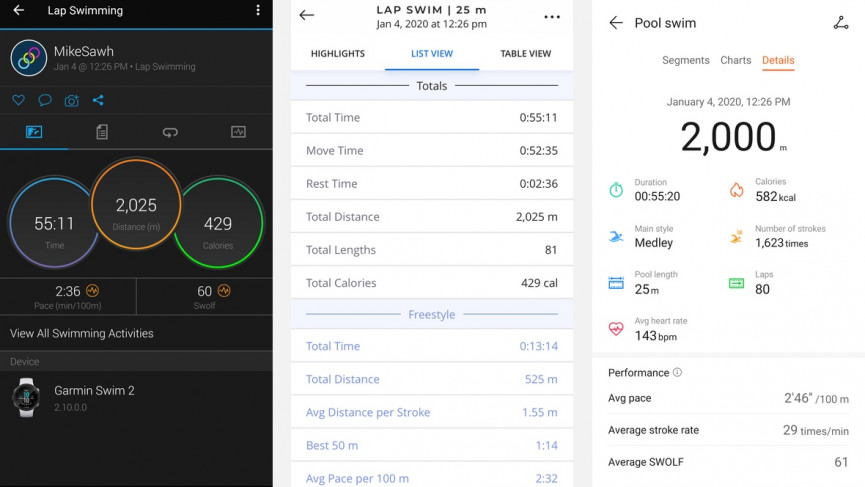Select the Average stroke rate row
The image size is (865, 487).
coord(728,430)
